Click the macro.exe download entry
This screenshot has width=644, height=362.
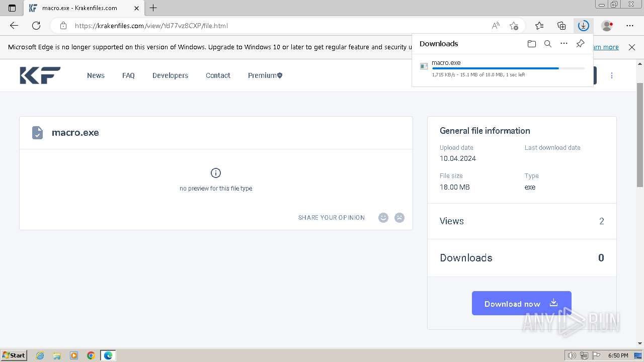pos(503,69)
